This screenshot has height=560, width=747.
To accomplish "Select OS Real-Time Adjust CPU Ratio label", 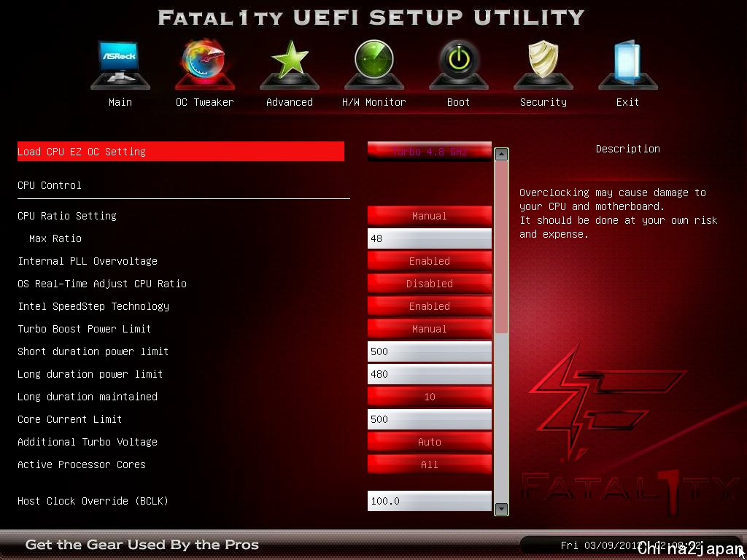I will (x=102, y=284).
